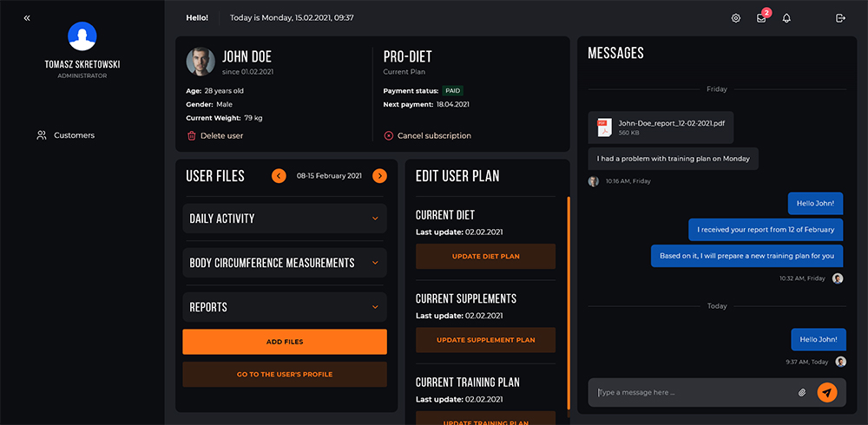Click the Add Files button
Viewport: 868px width, 425px height.
[x=285, y=342]
